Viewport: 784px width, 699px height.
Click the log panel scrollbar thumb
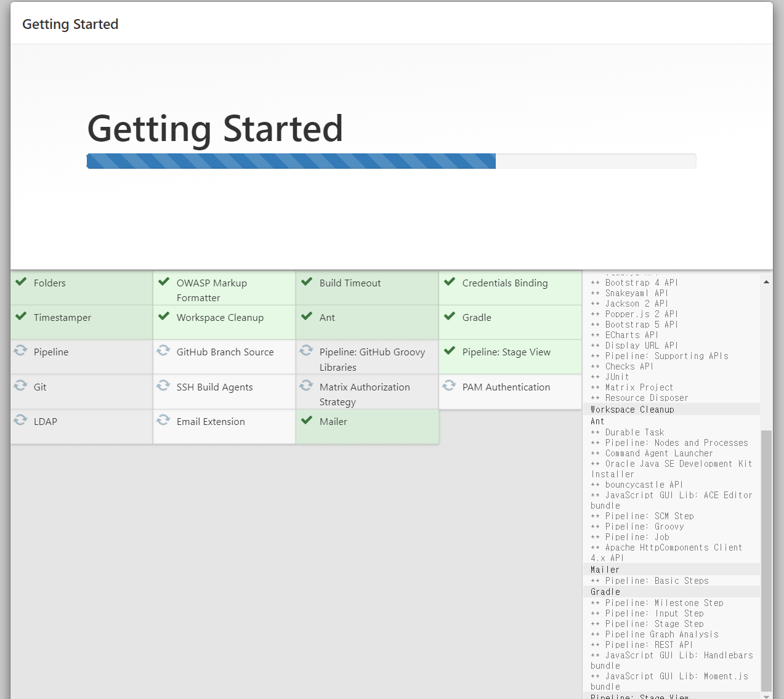pos(766,560)
